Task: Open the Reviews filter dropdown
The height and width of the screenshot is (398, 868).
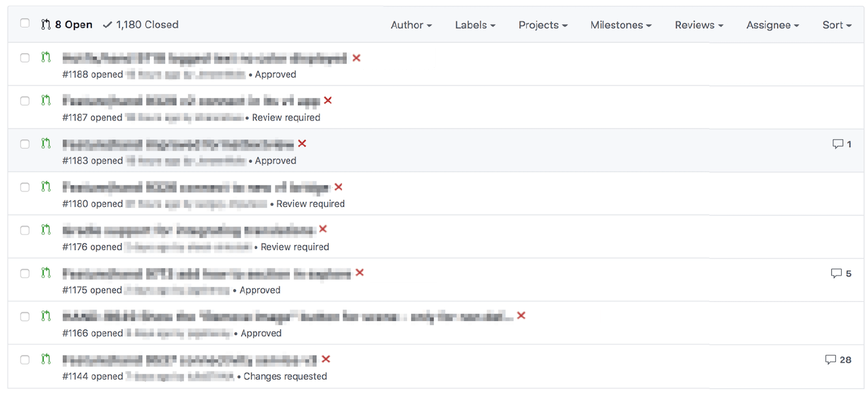Action: [699, 25]
